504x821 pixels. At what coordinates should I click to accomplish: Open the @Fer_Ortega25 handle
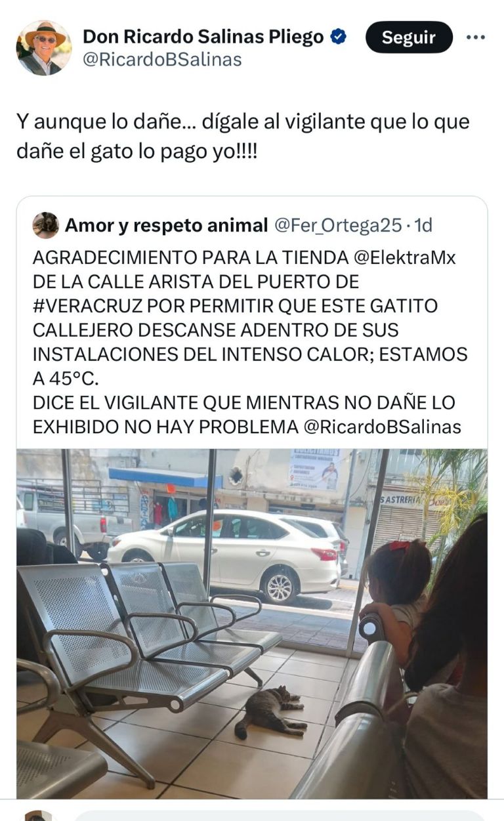pos(337,225)
